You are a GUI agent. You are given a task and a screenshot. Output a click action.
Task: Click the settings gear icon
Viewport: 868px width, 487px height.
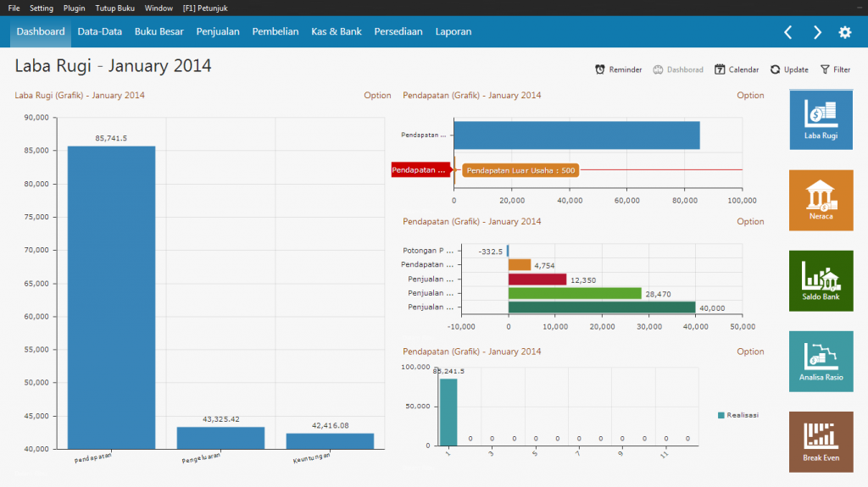(x=844, y=32)
